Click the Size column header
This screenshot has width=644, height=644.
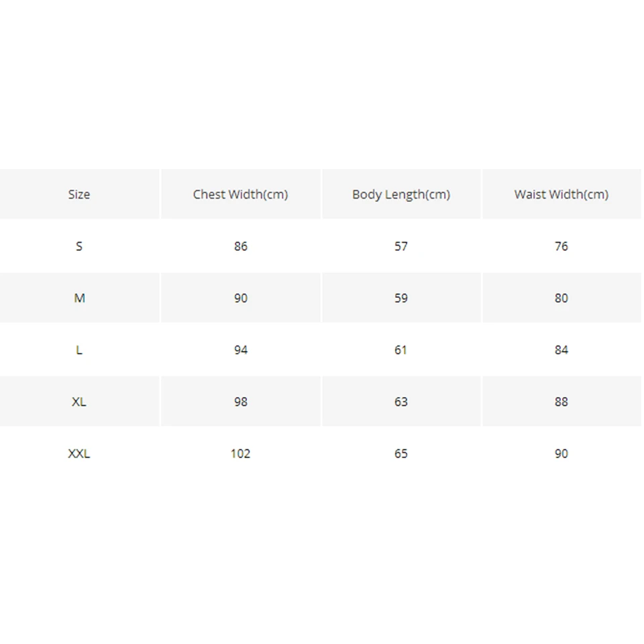79,195
